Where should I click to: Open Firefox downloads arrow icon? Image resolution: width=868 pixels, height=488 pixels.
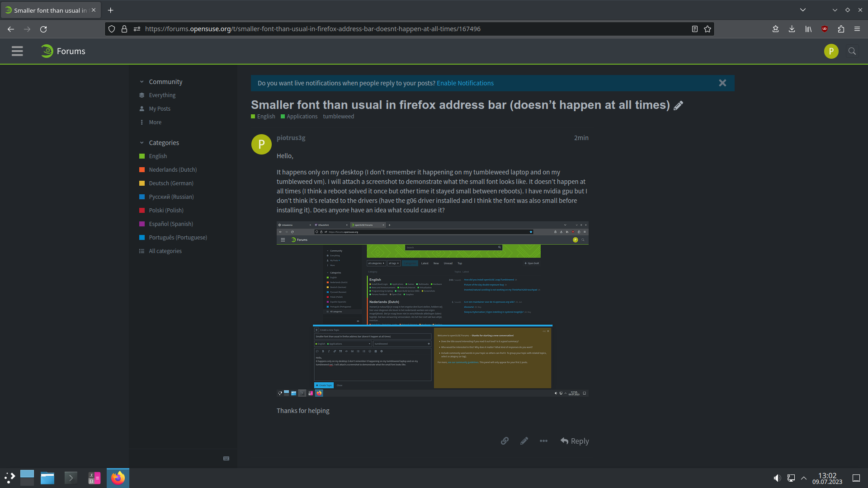coord(792,29)
